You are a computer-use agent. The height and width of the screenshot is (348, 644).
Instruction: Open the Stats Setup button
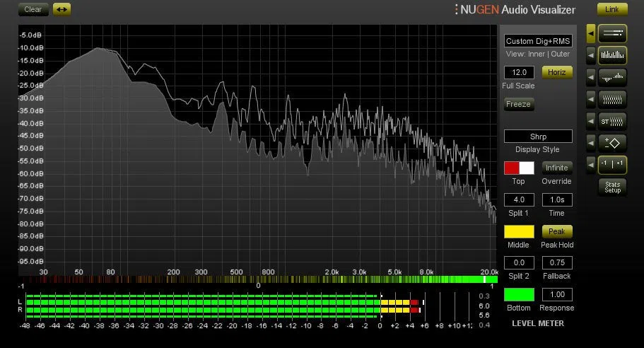point(612,187)
